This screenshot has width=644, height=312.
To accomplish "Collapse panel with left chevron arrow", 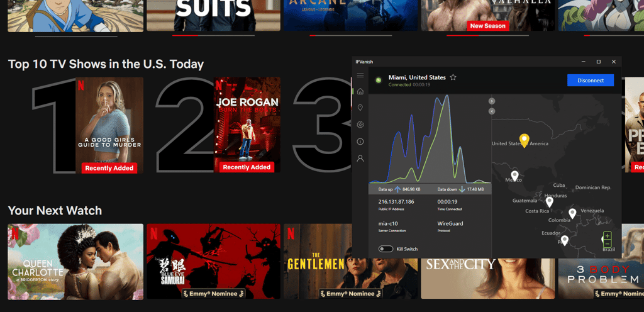I will click(492, 111).
